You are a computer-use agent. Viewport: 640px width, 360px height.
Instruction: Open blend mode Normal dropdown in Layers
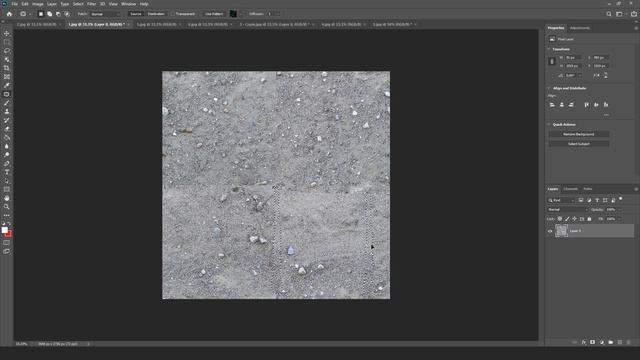tap(567, 210)
